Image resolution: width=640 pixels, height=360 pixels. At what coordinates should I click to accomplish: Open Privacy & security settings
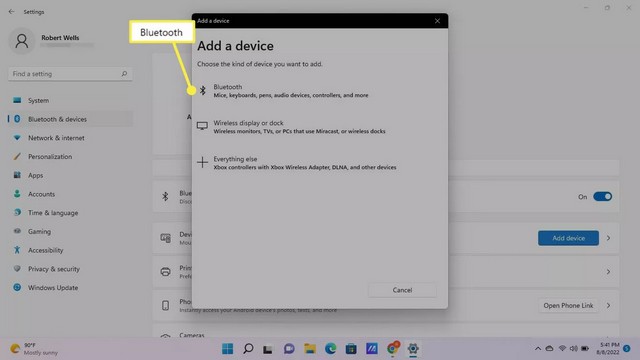pos(70,269)
